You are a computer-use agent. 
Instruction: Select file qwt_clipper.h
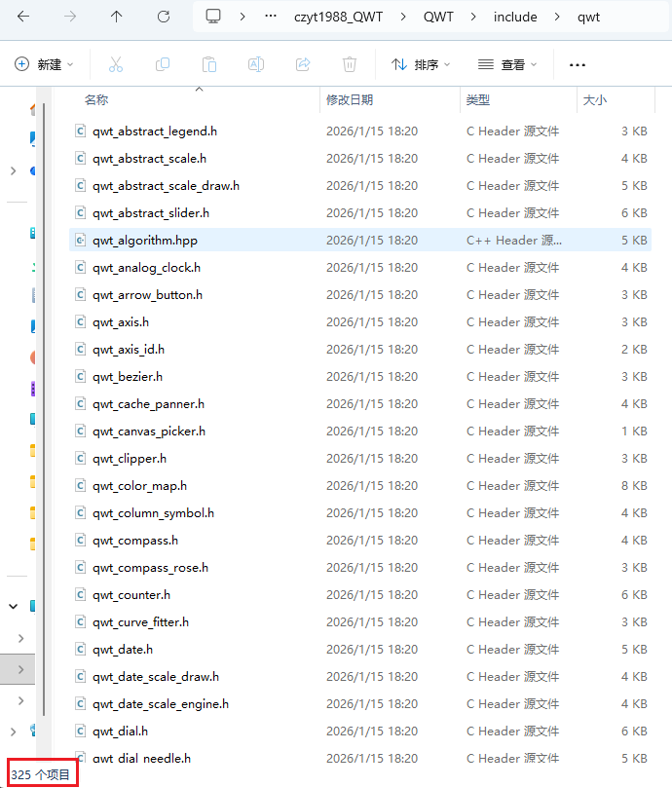(360, 459)
